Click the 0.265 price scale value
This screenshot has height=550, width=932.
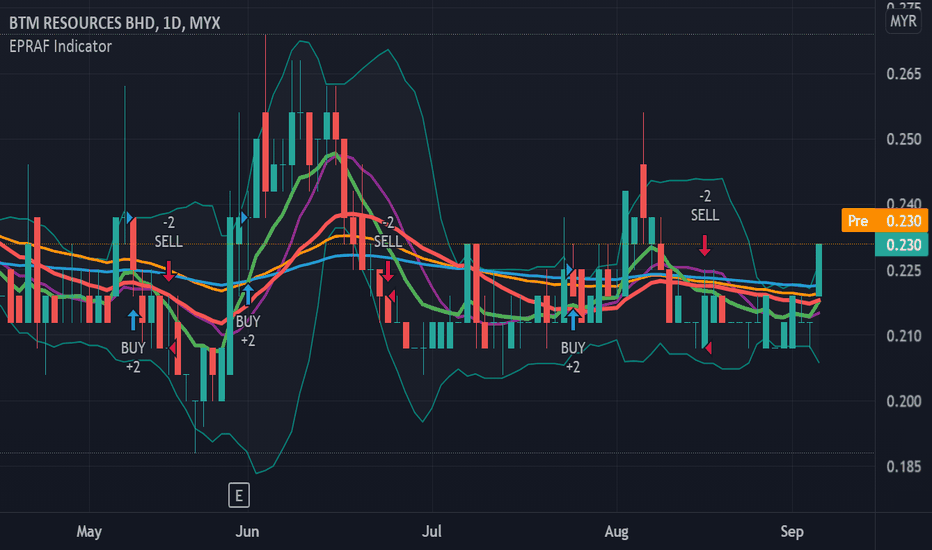903,74
